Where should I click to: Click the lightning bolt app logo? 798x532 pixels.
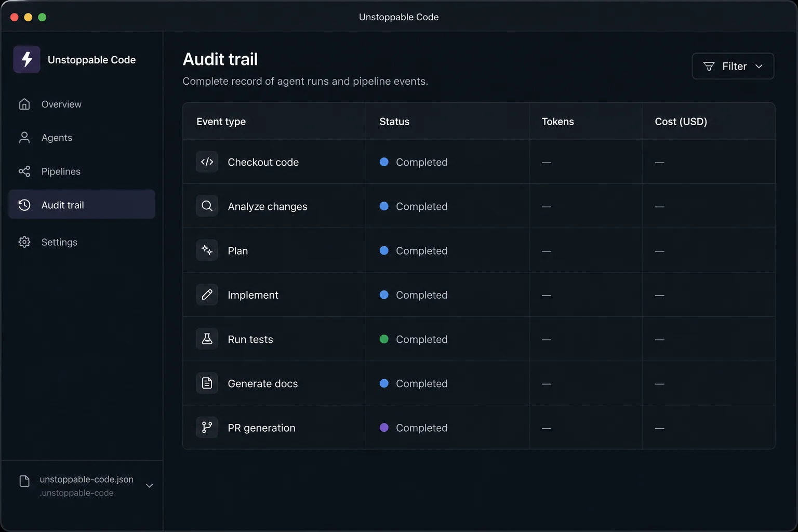[26, 59]
